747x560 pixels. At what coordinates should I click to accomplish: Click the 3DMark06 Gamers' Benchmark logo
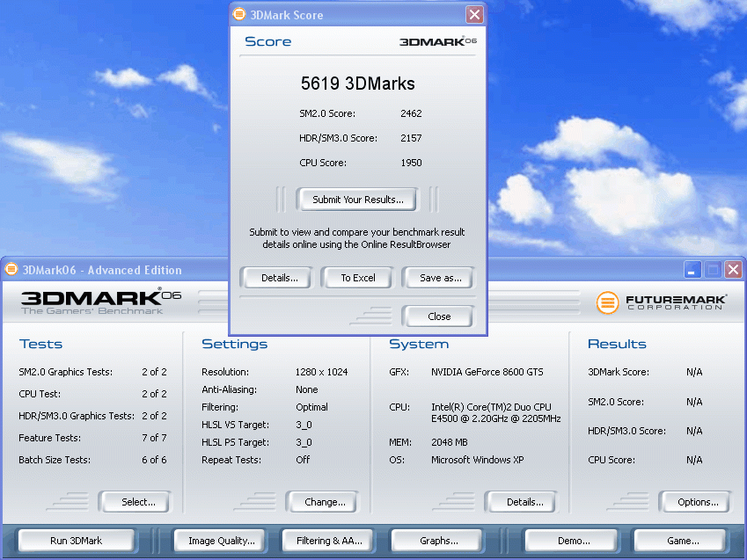pyautogui.click(x=101, y=302)
